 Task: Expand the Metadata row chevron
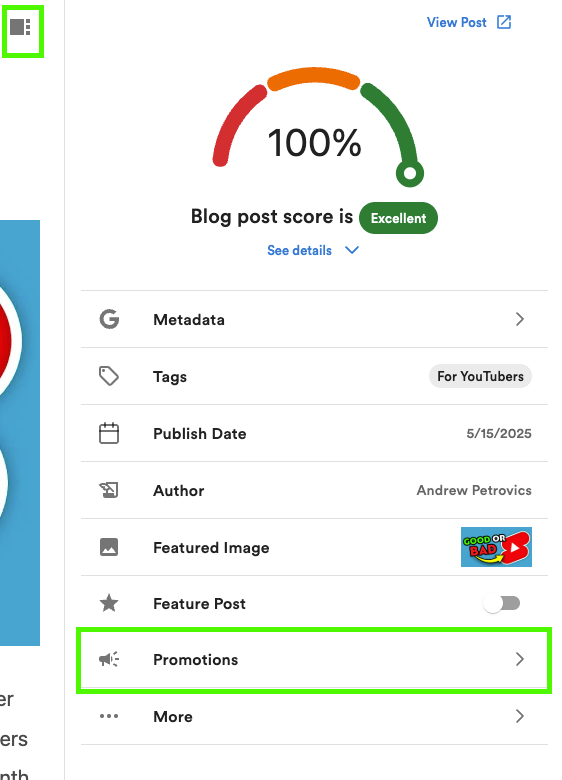pyautogui.click(x=520, y=319)
